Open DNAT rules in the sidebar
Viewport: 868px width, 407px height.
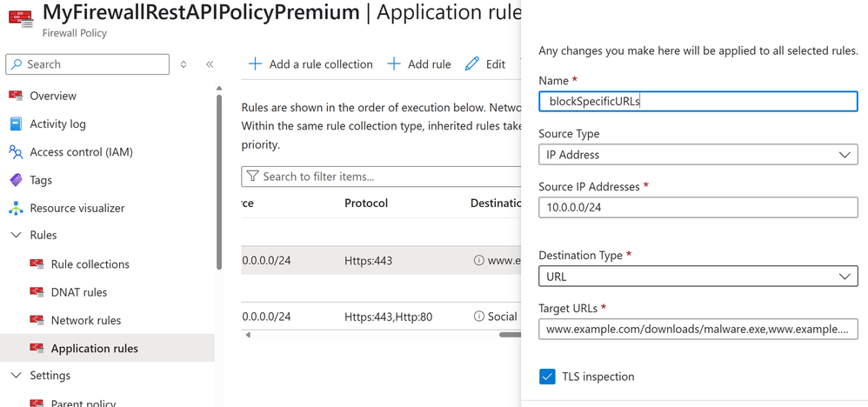pos(78,292)
